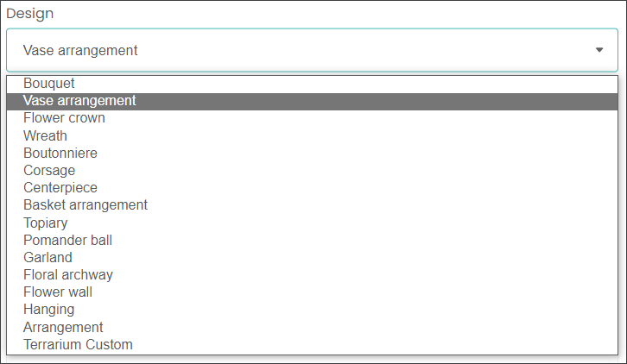
Task: Choose Garland from the options
Action: coord(313,258)
